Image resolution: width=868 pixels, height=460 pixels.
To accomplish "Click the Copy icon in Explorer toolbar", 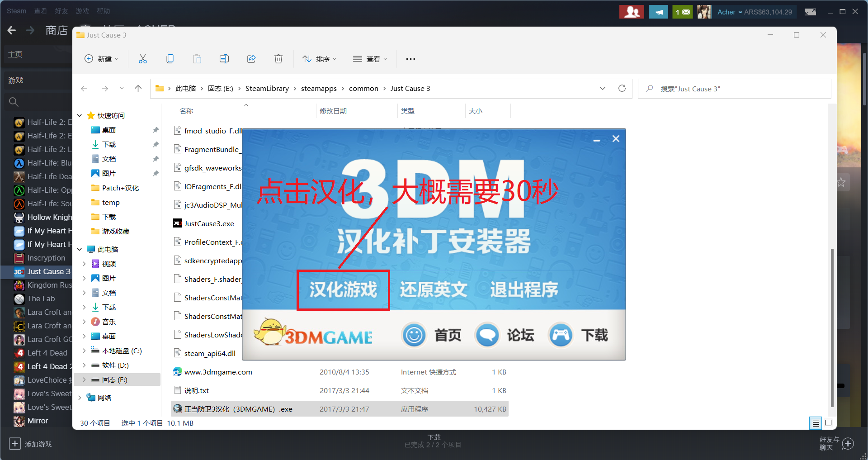I will [x=170, y=59].
